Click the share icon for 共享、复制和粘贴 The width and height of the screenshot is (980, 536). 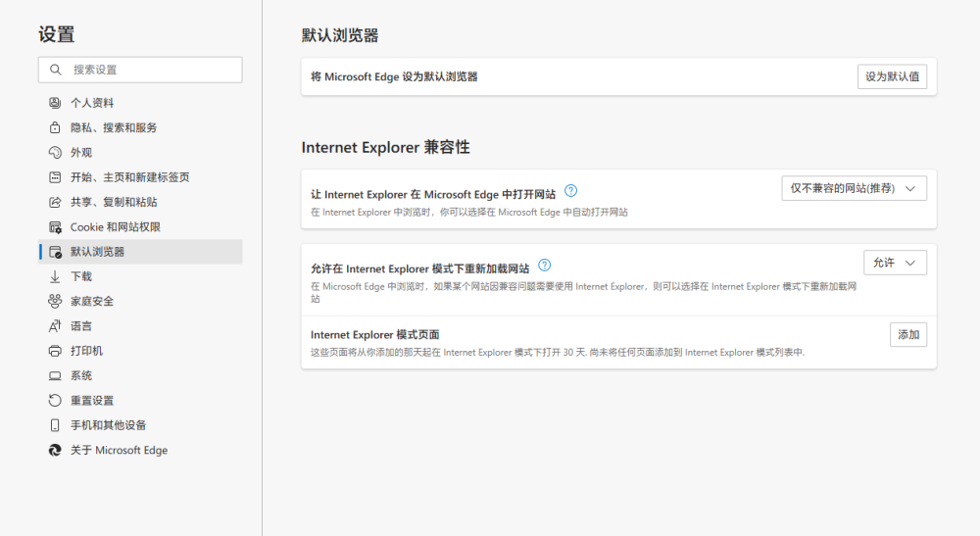coord(55,202)
